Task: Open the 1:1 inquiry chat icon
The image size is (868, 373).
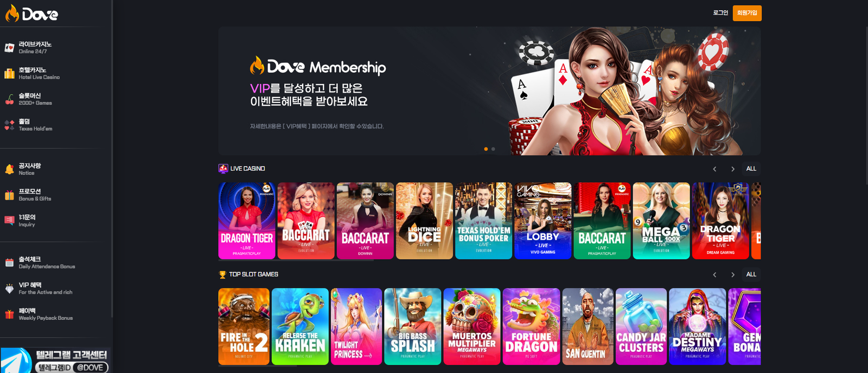Action: click(x=9, y=221)
